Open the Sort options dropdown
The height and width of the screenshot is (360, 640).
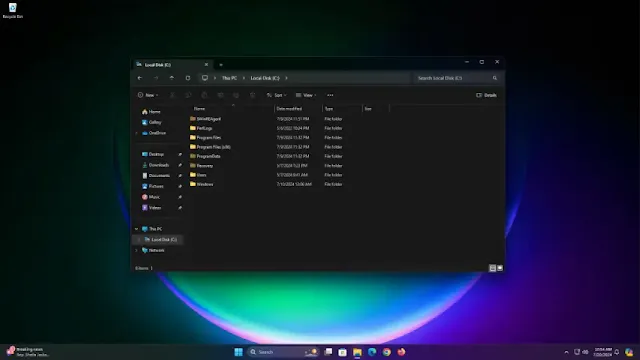[276, 95]
